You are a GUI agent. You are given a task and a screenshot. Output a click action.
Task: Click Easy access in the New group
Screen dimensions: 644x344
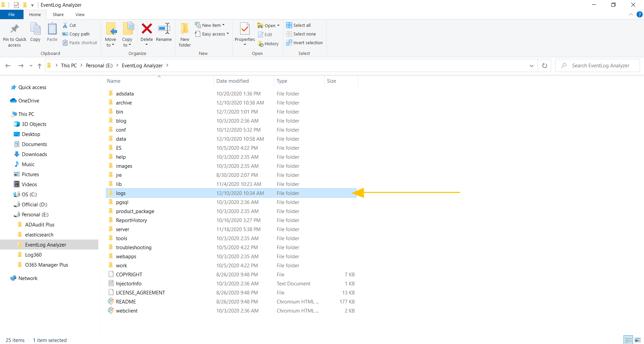click(x=212, y=34)
